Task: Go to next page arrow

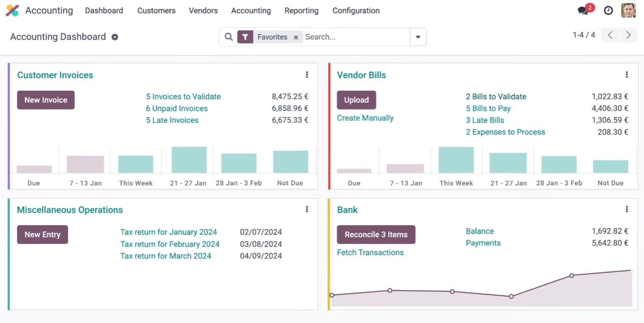Action: tap(629, 35)
